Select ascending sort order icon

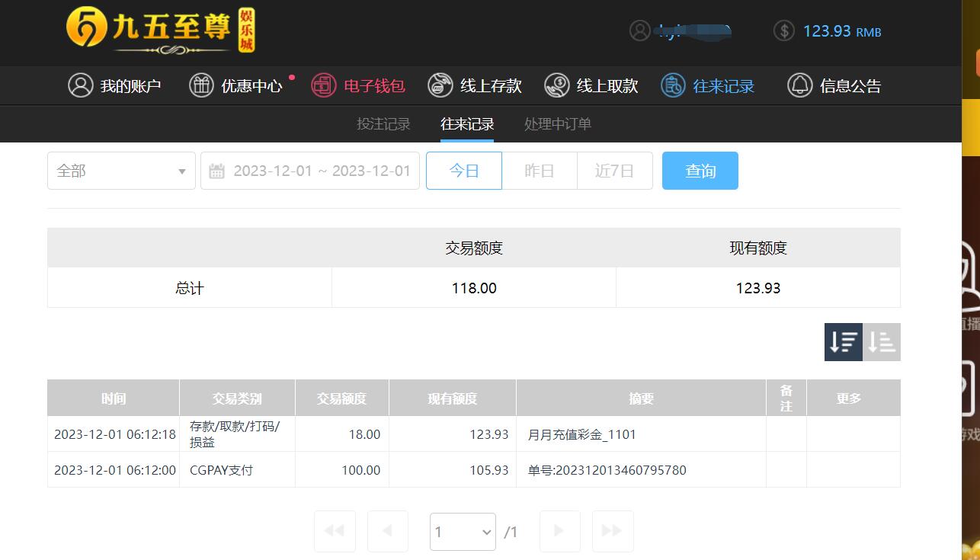[x=882, y=342]
